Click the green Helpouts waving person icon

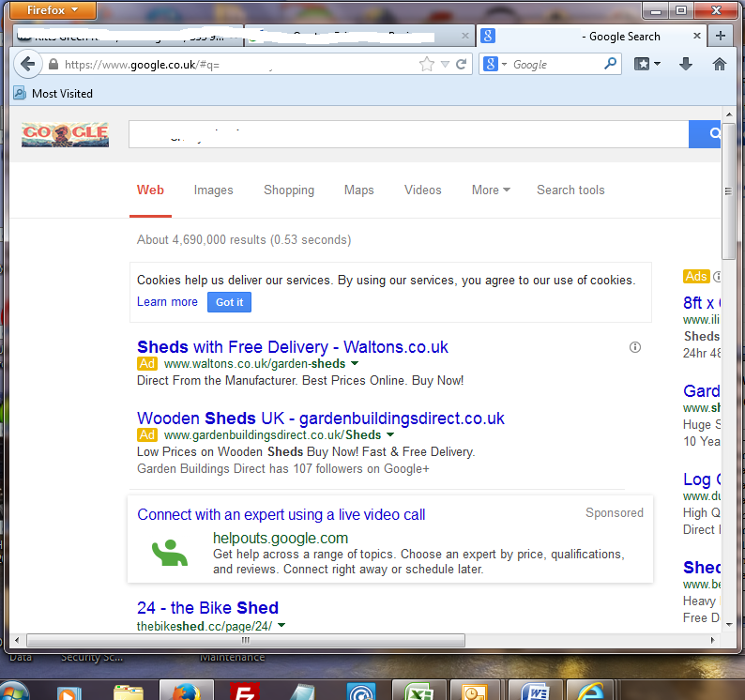tap(170, 553)
